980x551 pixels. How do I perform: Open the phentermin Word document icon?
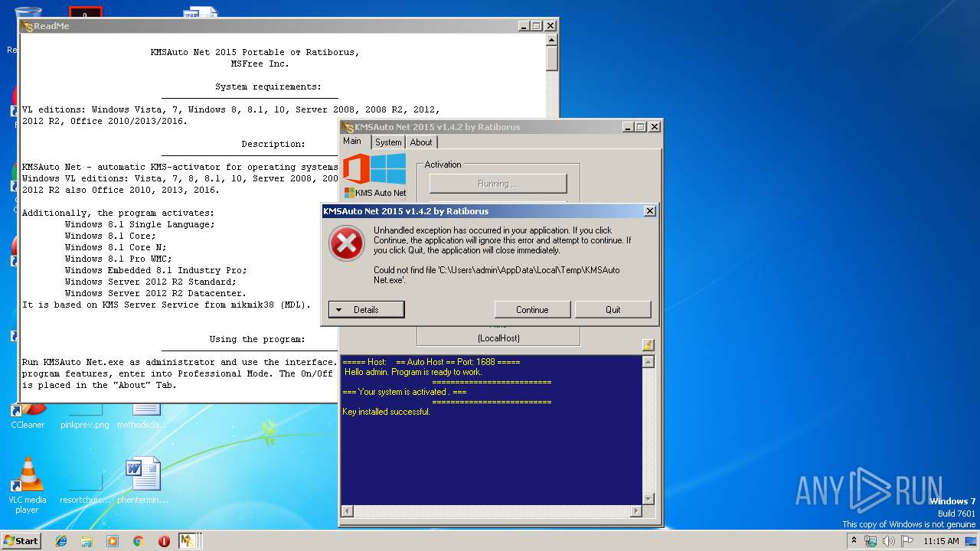pyautogui.click(x=142, y=481)
